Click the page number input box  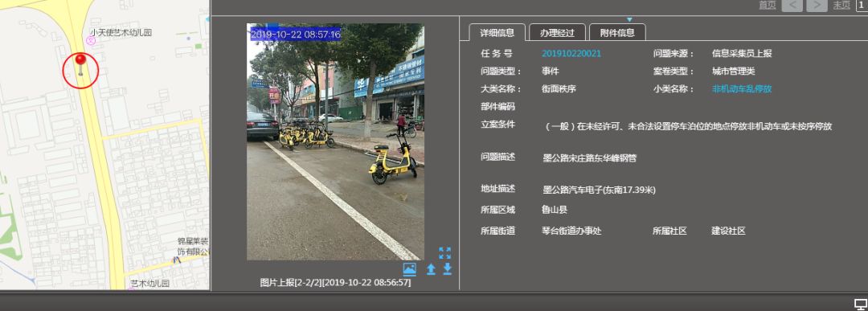(x=862, y=5)
